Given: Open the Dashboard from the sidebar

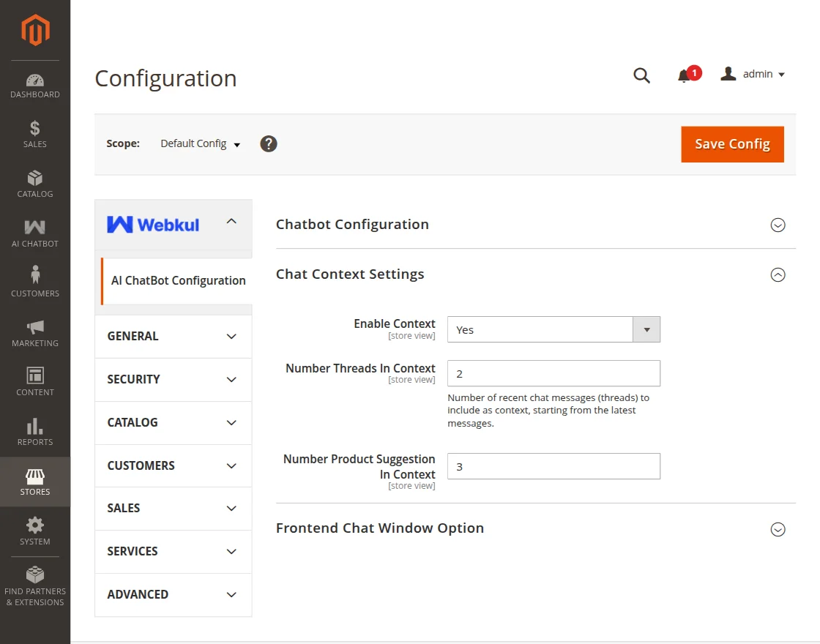Looking at the screenshot, I should click(35, 86).
